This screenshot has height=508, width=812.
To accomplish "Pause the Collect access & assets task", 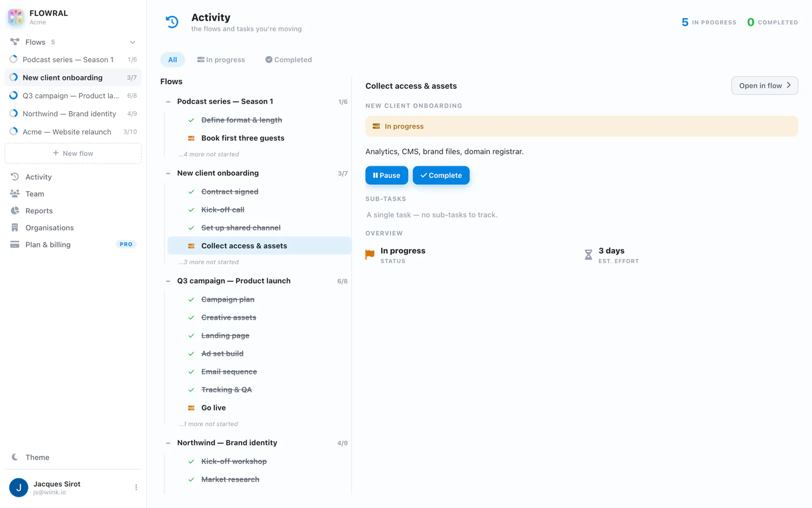I will point(387,175).
